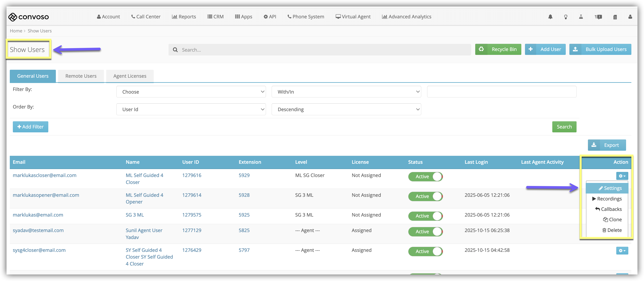
Task: Open the Filter By Choose dropdown
Action: pyautogui.click(x=191, y=92)
